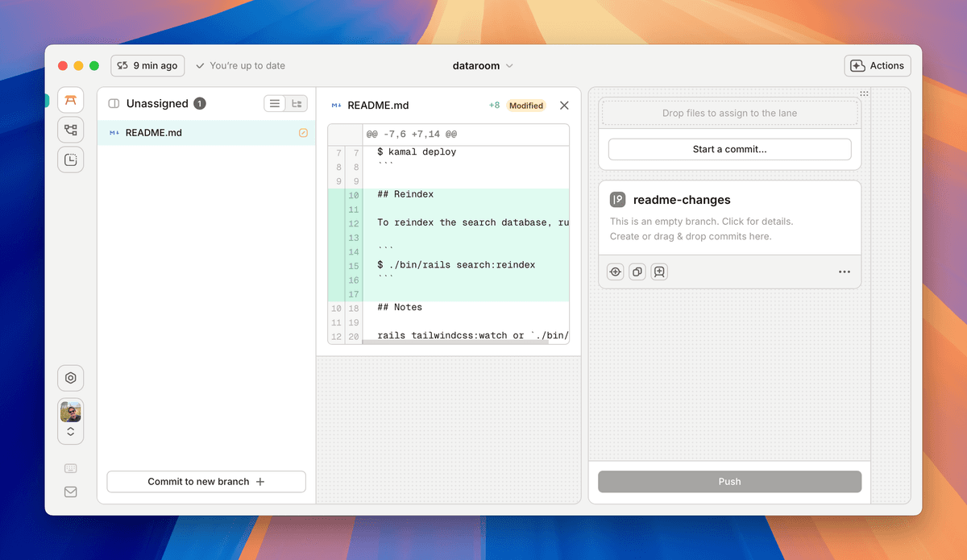
Task: Click the mail feedback icon
Action: point(71,492)
